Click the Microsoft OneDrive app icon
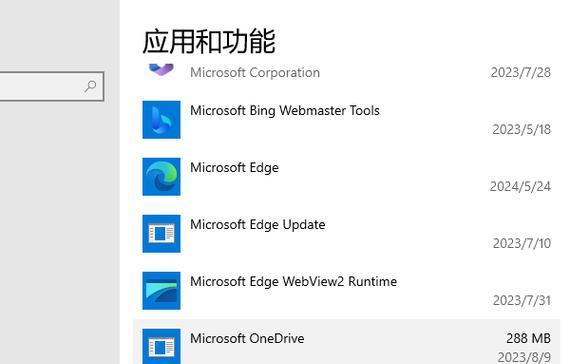570x364 pixels. pyautogui.click(x=161, y=346)
